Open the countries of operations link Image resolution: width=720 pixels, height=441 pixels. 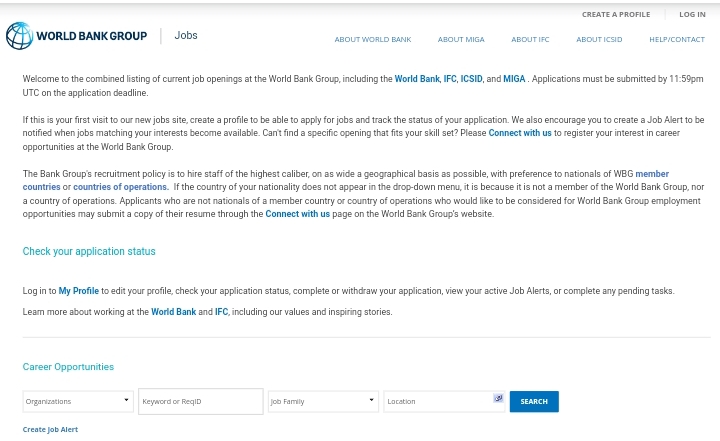[120, 187]
